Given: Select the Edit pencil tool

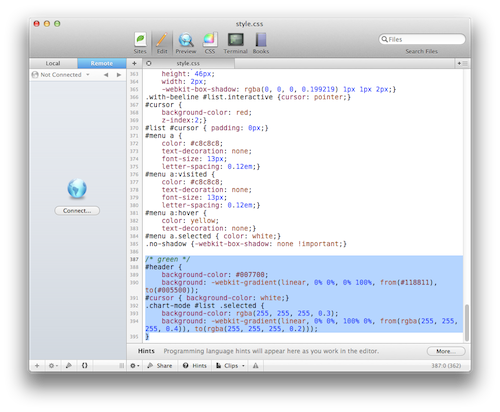Looking at the screenshot, I should (162, 40).
